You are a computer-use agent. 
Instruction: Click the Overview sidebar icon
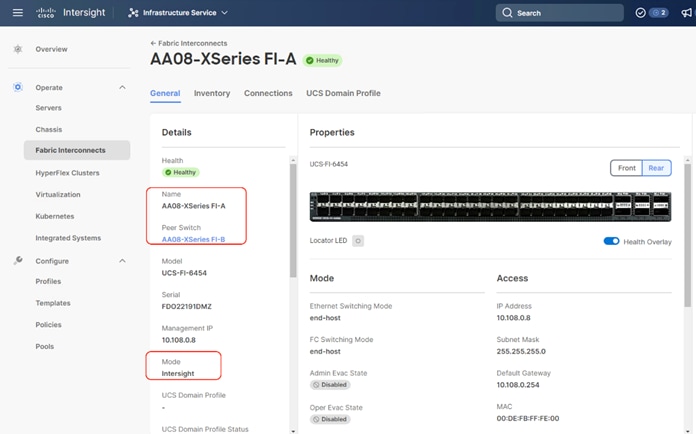[x=18, y=49]
